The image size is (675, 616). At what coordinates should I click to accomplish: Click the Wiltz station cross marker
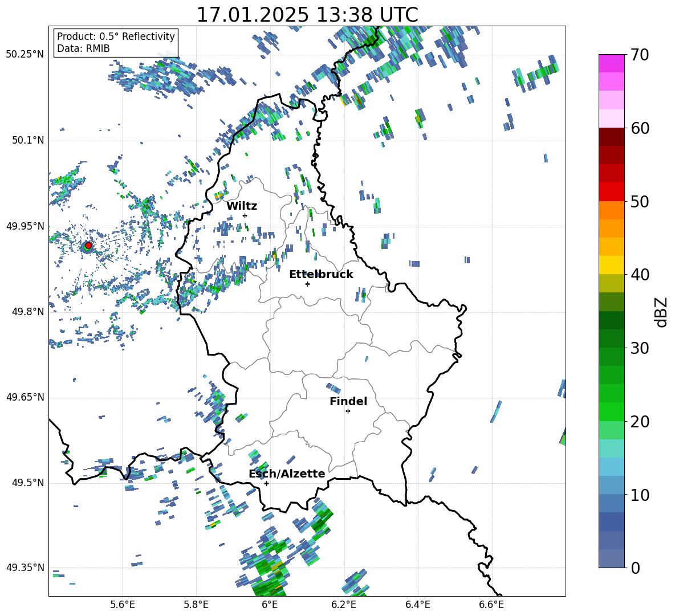pyautogui.click(x=245, y=215)
